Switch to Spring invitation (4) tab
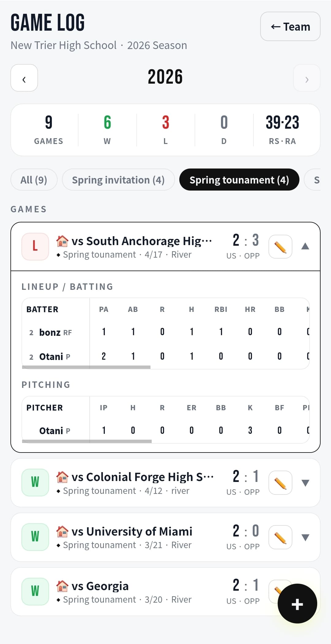 tap(118, 180)
